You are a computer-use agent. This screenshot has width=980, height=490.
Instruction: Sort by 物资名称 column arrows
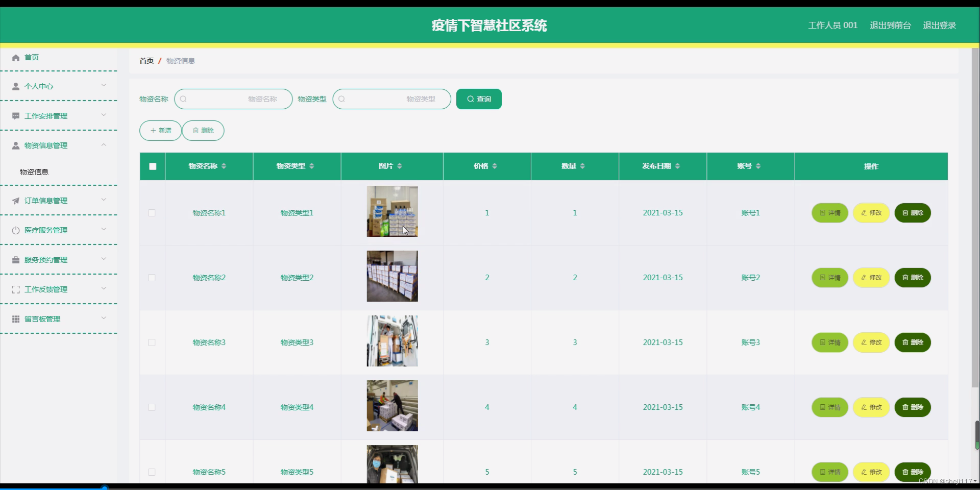[x=224, y=166]
